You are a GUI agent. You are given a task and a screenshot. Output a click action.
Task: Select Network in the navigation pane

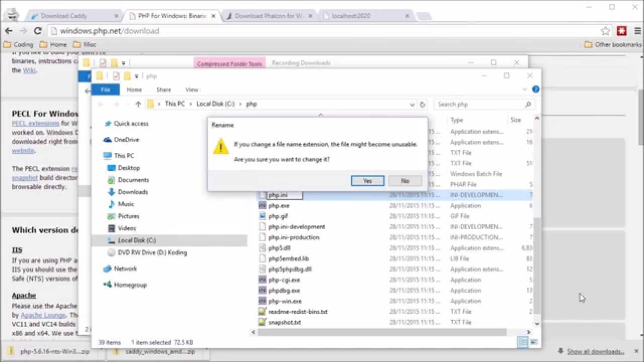tap(125, 269)
